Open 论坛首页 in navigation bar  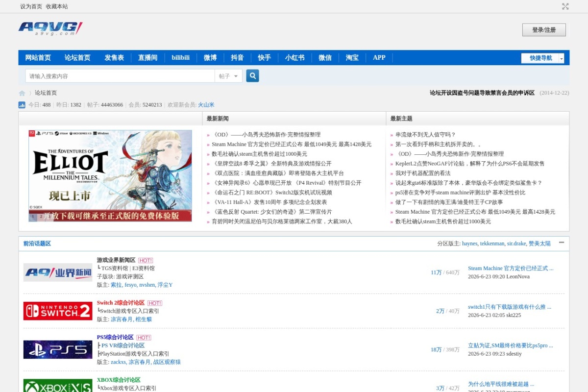click(77, 58)
